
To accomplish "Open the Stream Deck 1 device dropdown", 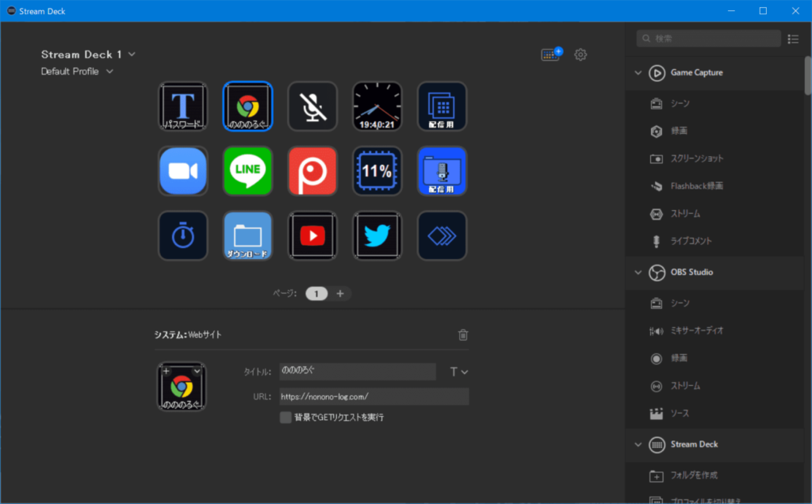I will click(89, 55).
